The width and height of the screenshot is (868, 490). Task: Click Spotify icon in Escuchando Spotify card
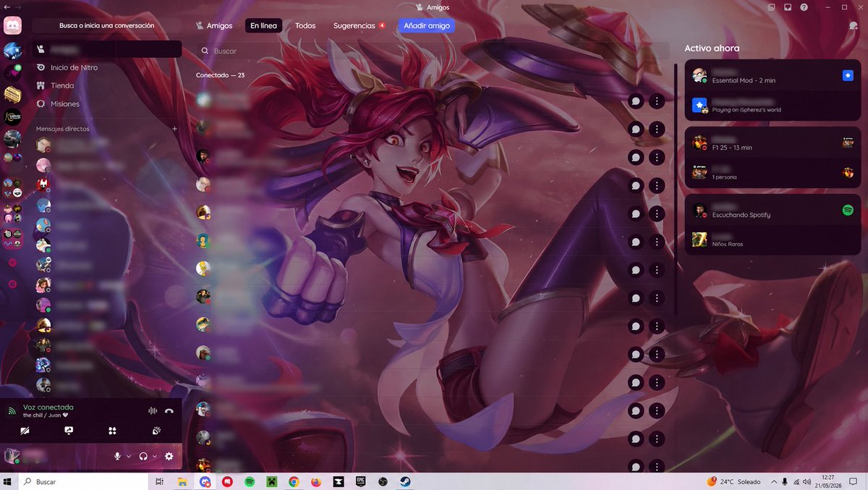[848, 211]
